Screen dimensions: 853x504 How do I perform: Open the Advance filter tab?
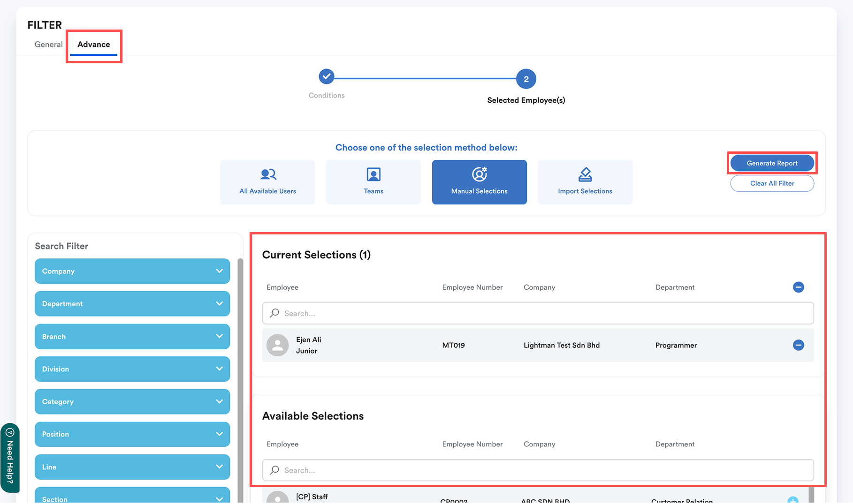click(x=94, y=45)
